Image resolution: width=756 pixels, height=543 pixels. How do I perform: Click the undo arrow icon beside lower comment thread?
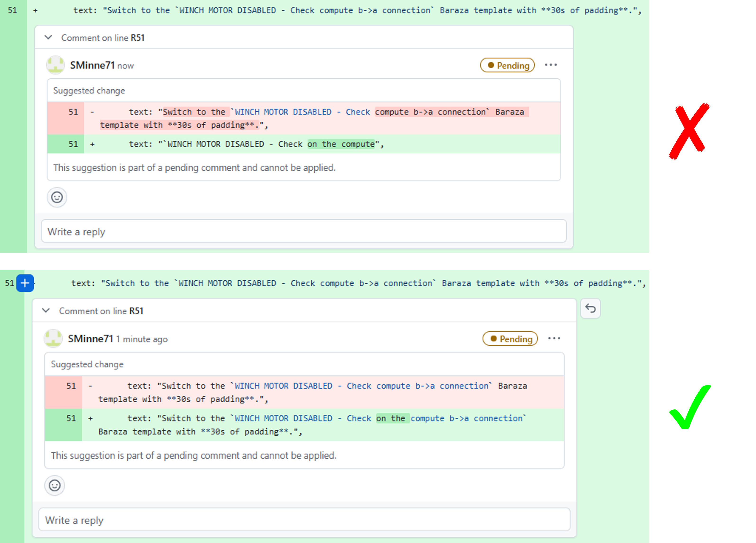[590, 308]
